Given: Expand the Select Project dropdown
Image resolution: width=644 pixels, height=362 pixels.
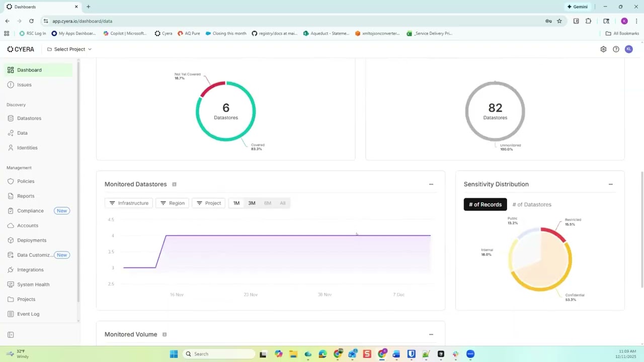Looking at the screenshot, I should point(69,49).
